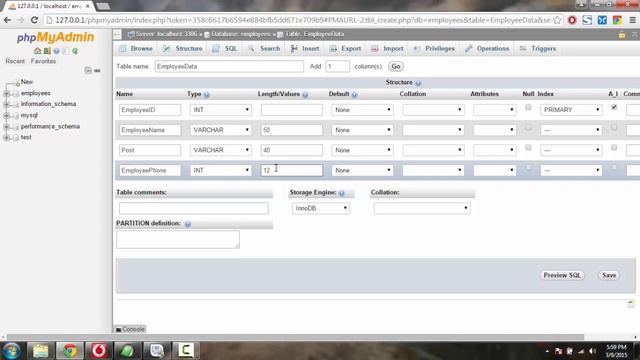Click the red Opera extension icon
Viewport: 640px width, 360px height.
(x=572, y=20)
